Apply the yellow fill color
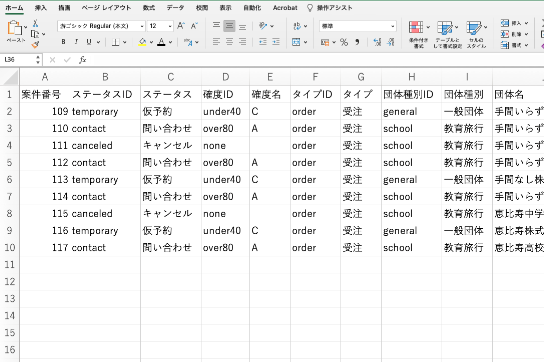 (x=142, y=42)
